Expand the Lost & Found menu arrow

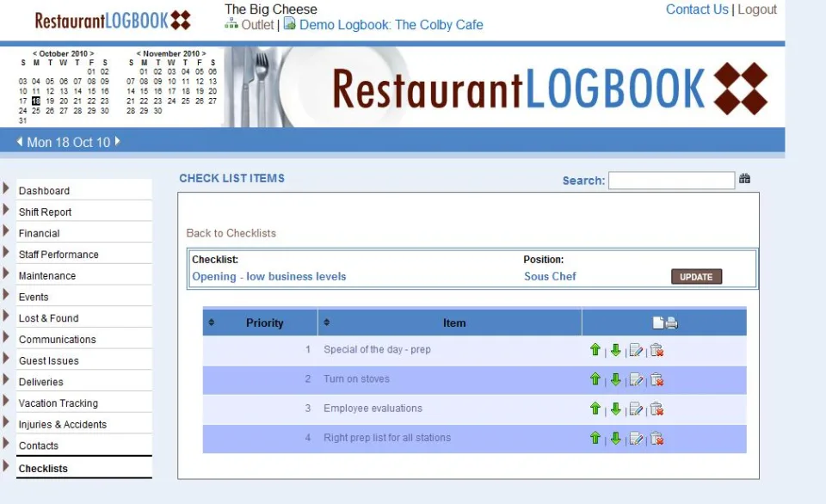[x=6, y=316]
